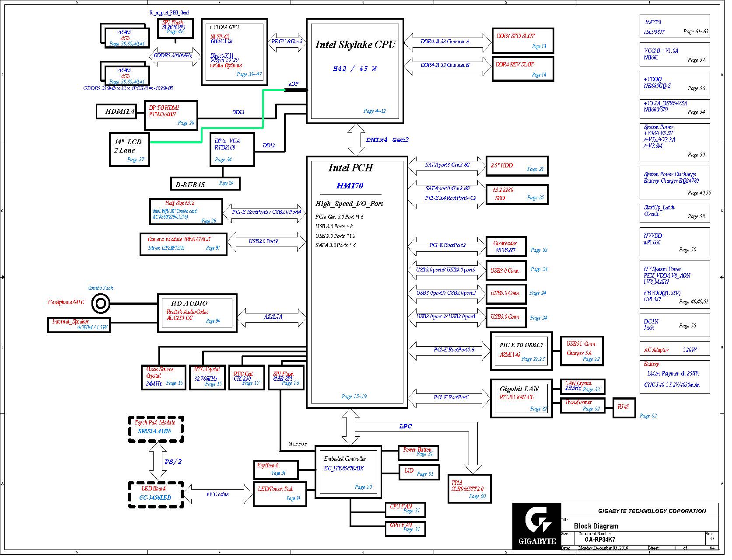This screenshot has width=732, height=560.
Task: Select the System Power Discharge box
Action: click(x=674, y=182)
